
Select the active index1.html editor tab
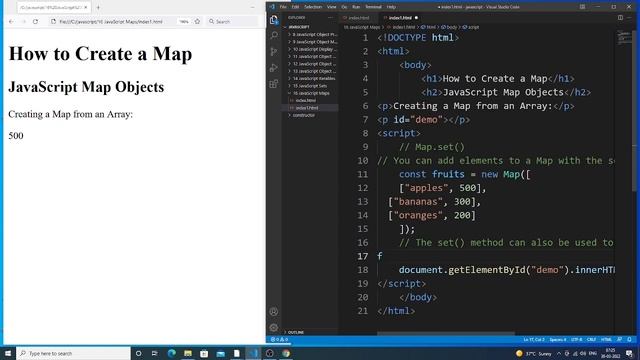pyautogui.click(x=400, y=18)
